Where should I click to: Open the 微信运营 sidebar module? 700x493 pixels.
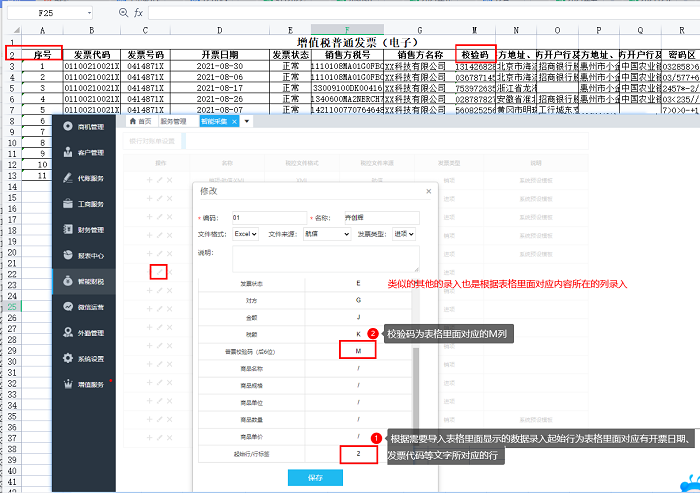[x=89, y=307]
